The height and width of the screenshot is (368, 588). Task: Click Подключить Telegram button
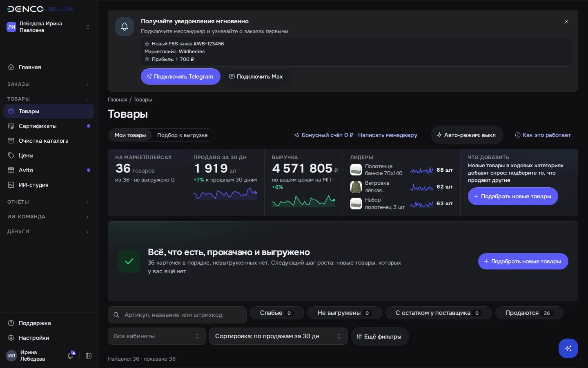tap(180, 76)
